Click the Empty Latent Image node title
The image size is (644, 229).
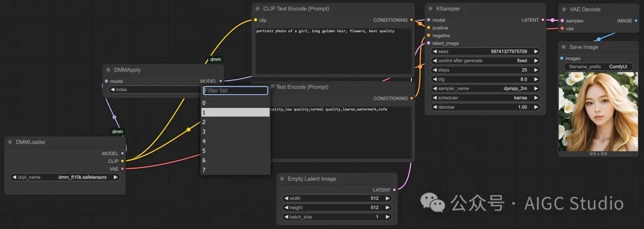click(312, 179)
